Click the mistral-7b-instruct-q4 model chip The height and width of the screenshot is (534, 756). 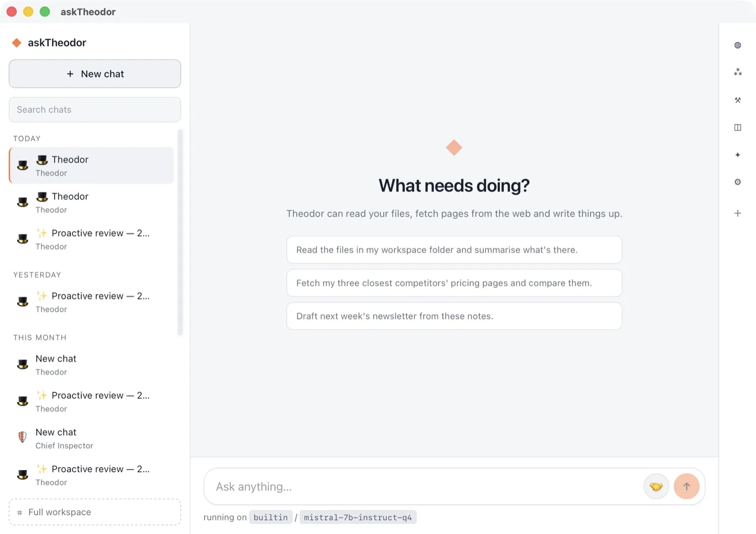(358, 517)
